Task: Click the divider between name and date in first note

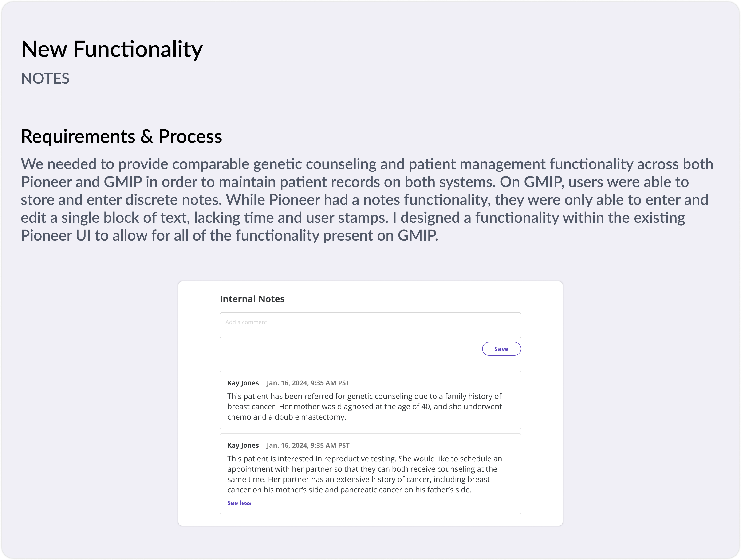Action: click(263, 383)
